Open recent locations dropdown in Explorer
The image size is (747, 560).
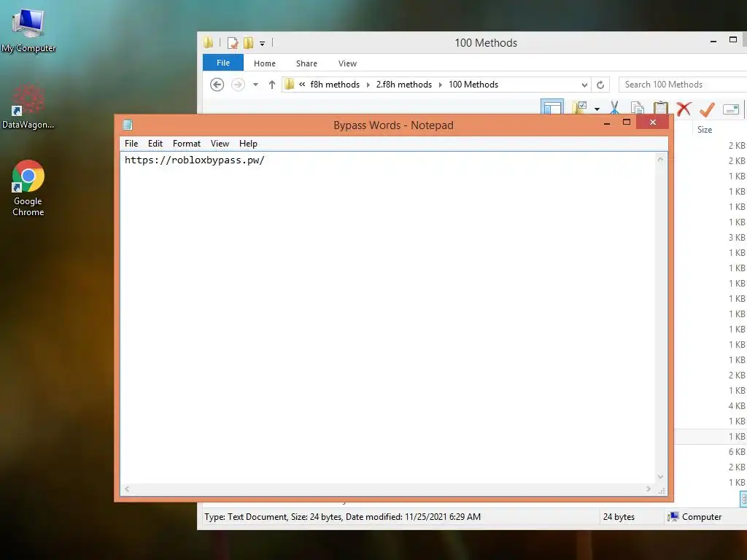point(255,85)
